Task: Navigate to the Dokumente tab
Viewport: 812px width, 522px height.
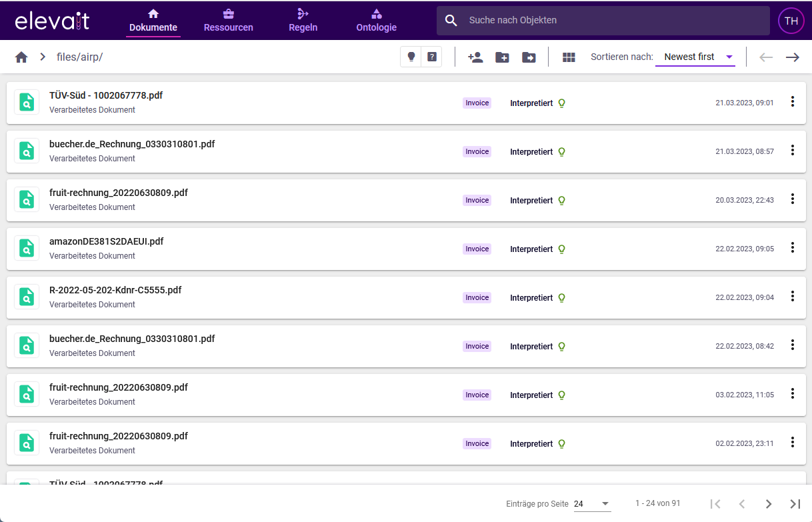Action: tap(153, 21)
